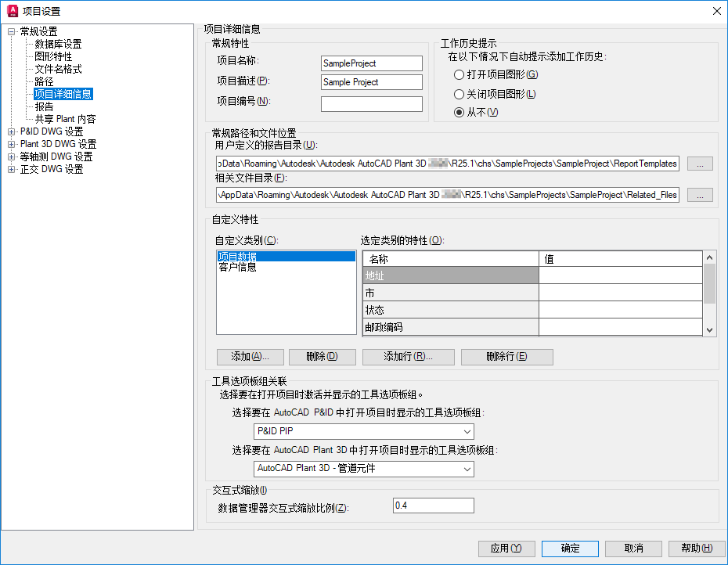728x565 pixels.
Task: Select 路径 in the tree
Action: (44, 81)
